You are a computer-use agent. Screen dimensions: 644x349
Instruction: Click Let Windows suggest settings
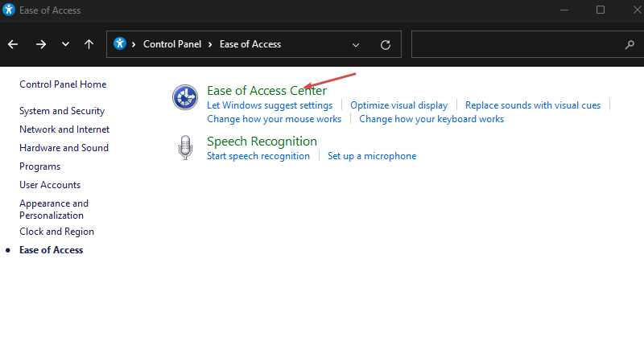(270, 105)
